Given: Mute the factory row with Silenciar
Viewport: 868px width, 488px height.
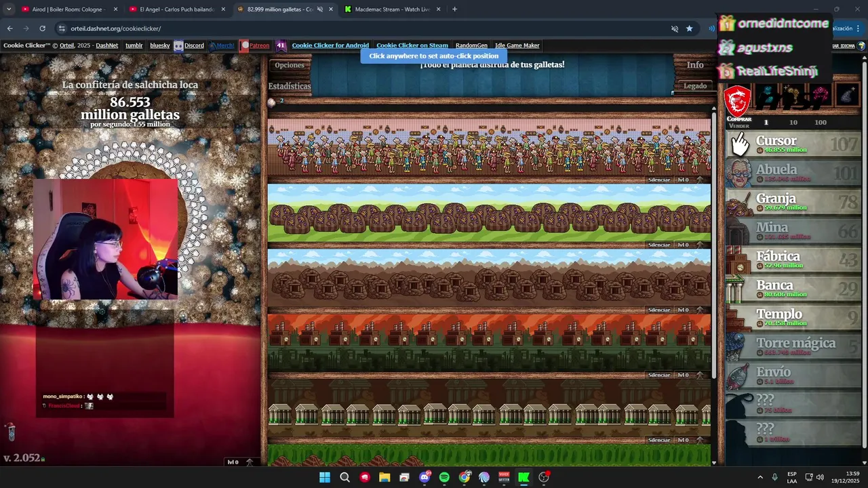Looking at the screenshot, I should pos(659,375).
